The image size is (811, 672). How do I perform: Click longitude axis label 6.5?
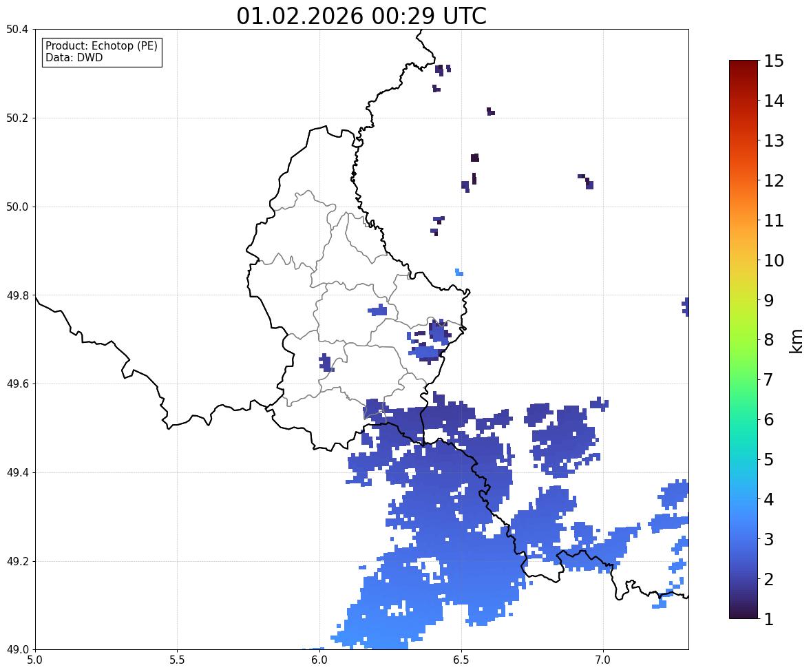click(x=461, y=660)
